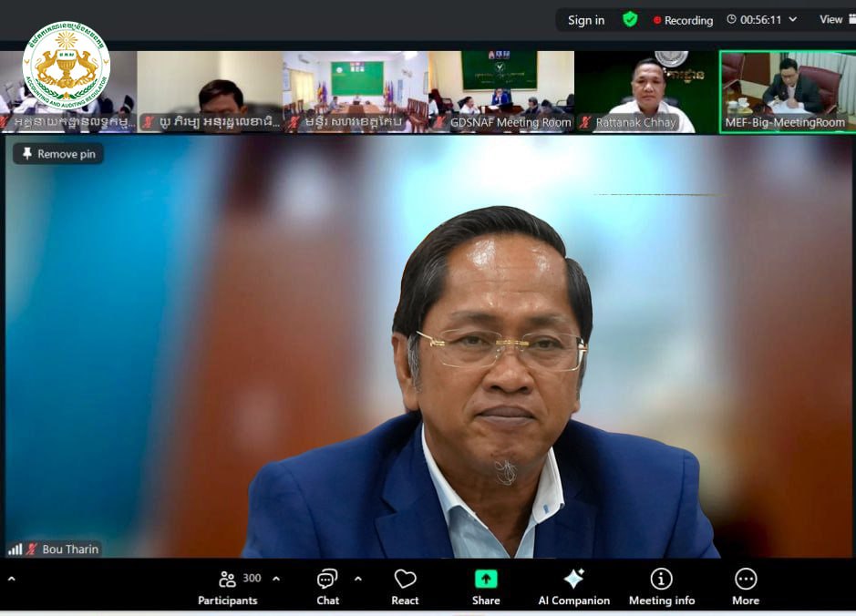Click the green Share screen button

486,587
